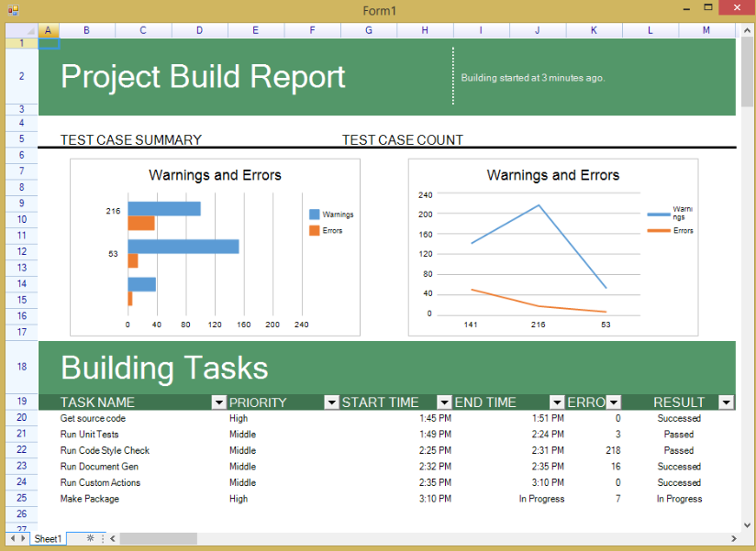Click the Form1 application icon in title bar
Screen dimensions: 756x551
pyautogui.click(x=12, y=10)
